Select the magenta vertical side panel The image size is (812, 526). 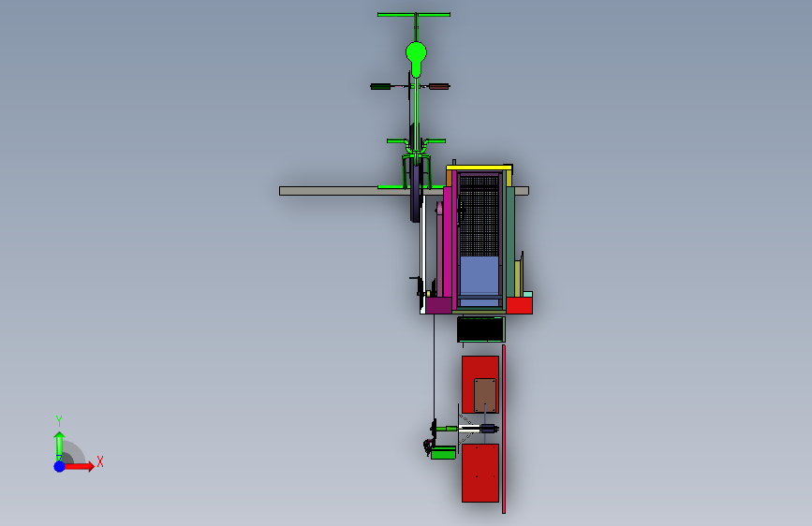coord(448,241)
